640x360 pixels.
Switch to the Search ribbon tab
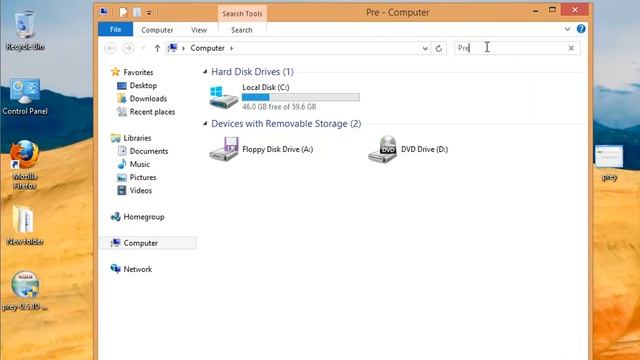[x=242, y=30]
